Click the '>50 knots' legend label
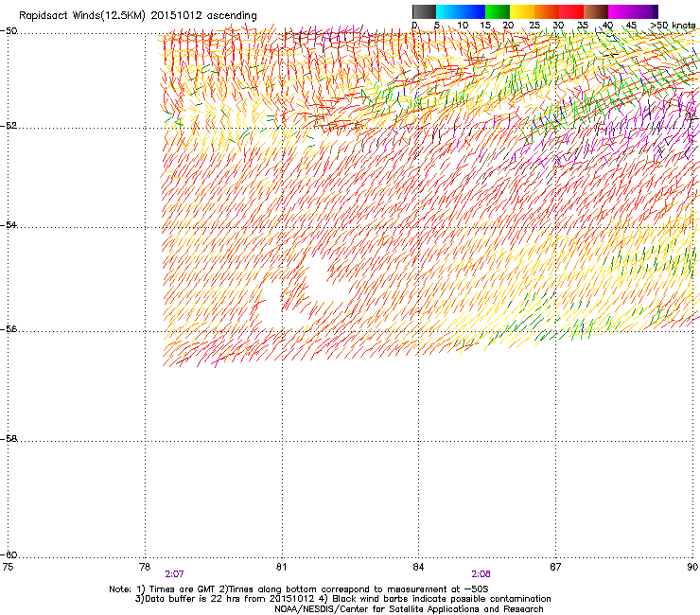 click(x=673, y=26)
